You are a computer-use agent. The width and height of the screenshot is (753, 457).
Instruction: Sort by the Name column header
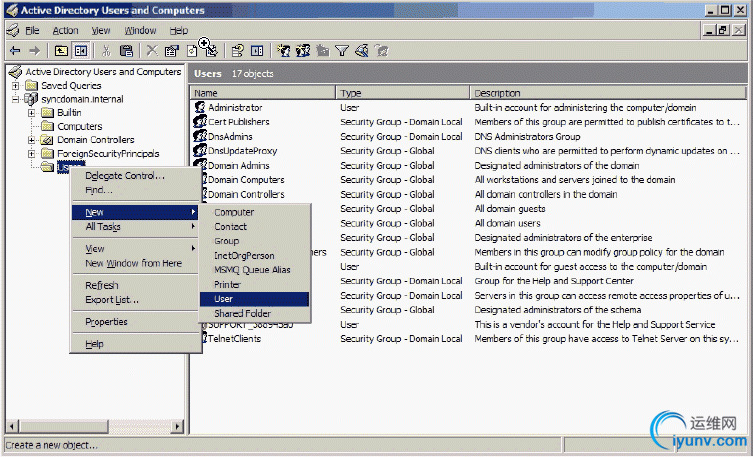coord(263,93)
